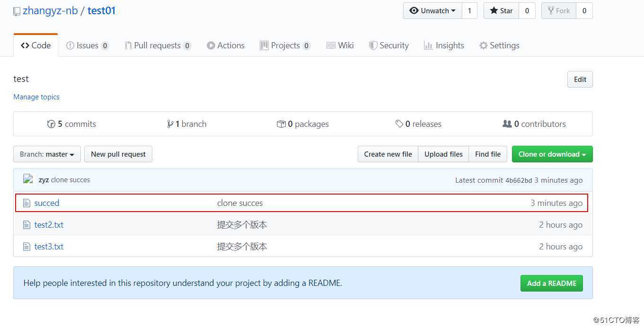Screen dimensions: 644x328
Task: Click the Edit description button
Action: pos(580,80)
